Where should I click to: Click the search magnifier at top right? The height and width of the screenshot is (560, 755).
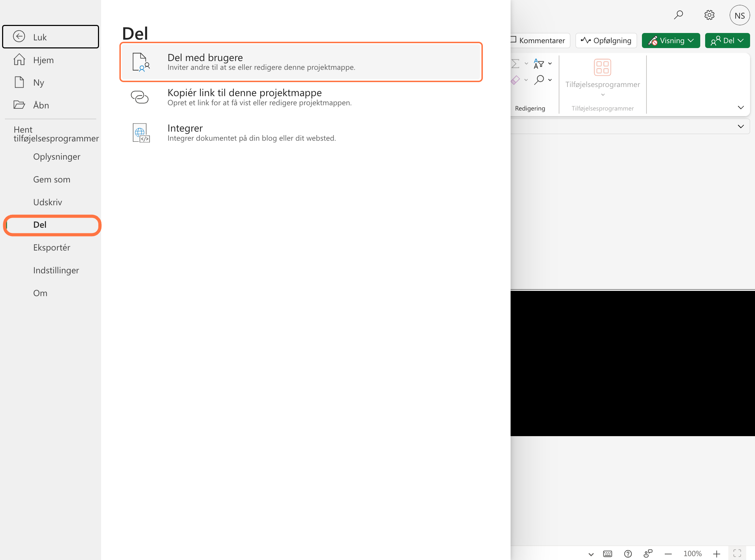(678, 15)
